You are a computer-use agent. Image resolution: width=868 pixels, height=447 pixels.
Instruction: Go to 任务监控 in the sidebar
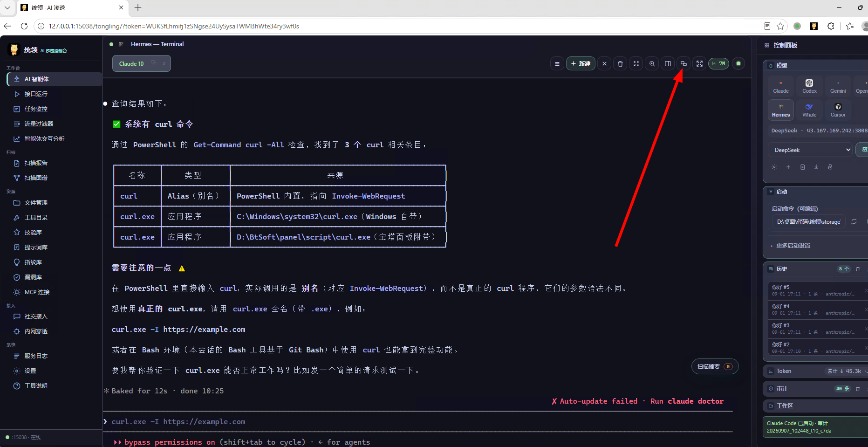click(55, 109)
